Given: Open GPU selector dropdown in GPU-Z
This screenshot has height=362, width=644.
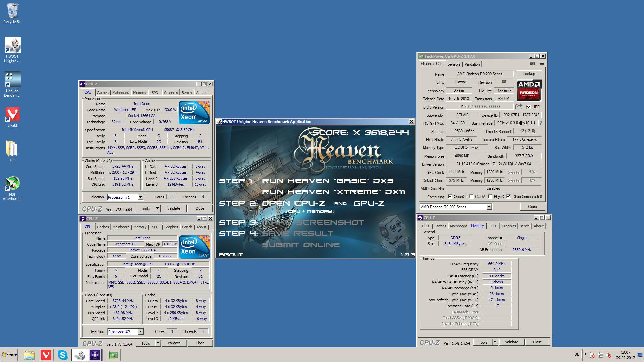Looking at the screenshot, I should click(489, 207).
